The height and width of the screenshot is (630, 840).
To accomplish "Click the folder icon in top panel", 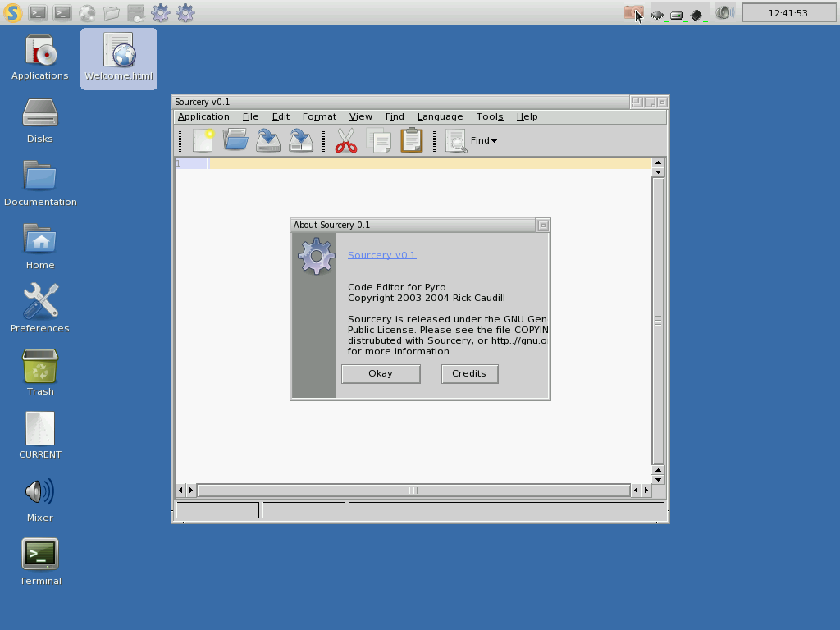I will 112,12.
